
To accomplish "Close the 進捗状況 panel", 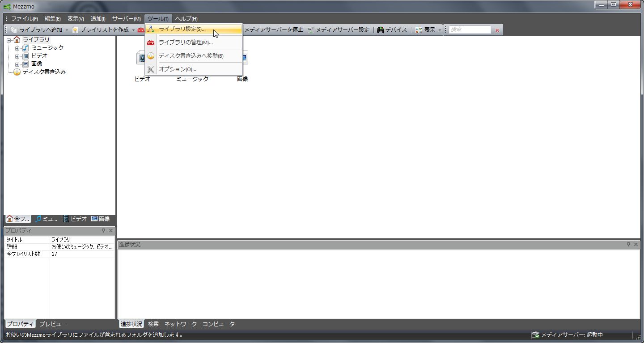I will [636, 245].
